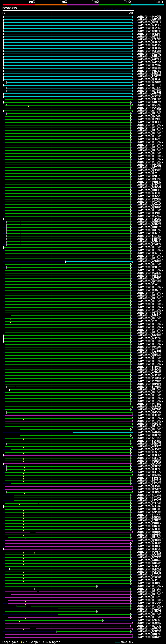This screenshot has height=644, width=166.
Task: Click hit label UniRef100_Q4QQT4
Action: (x=149, y=290)
